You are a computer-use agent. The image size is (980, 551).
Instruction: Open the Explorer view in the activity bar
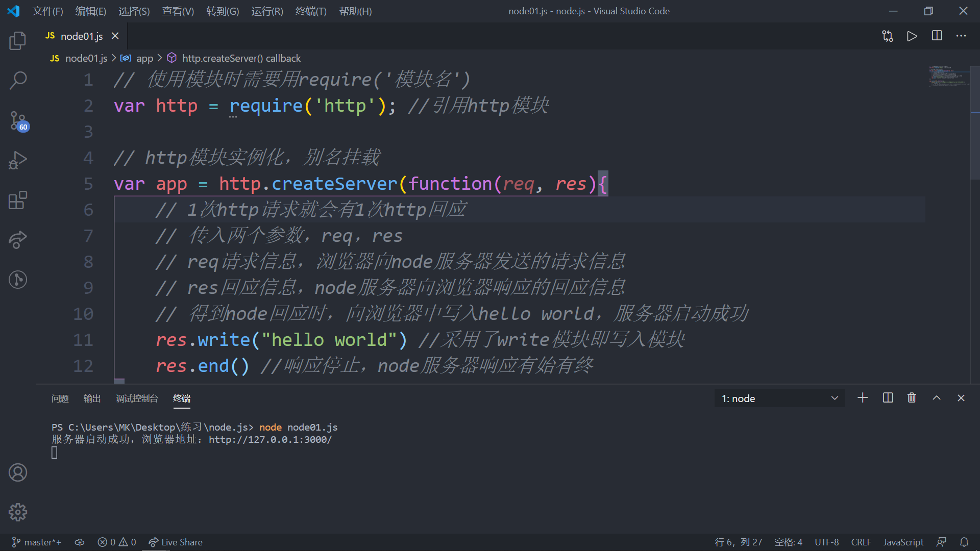click(17, 41)
